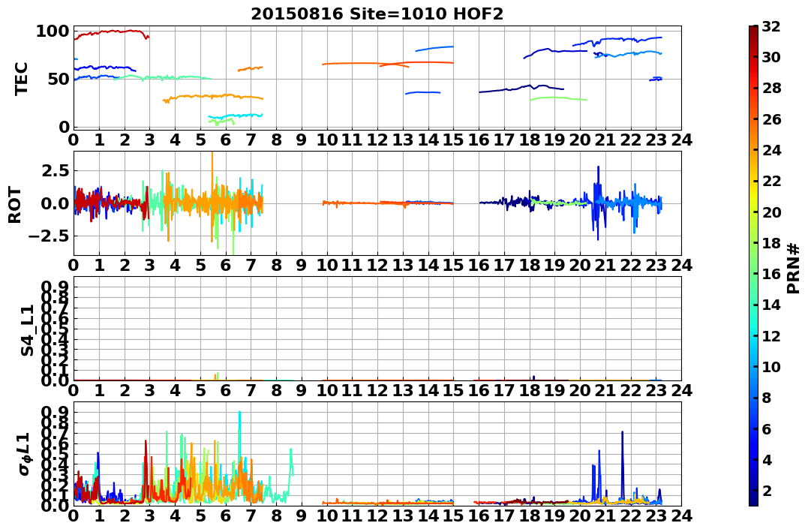Image resolution: width=808 pixels, height=532 pixels.
Task: Click hour 3 tick under the σφL1 panel
Action: pyautogui.click(x=150, y=515)
